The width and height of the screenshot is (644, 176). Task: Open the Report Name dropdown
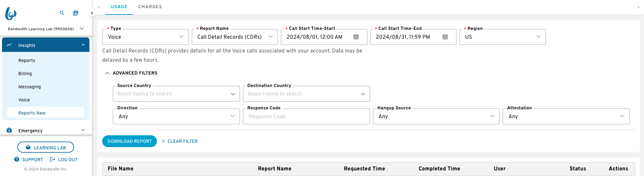point(235,37)
